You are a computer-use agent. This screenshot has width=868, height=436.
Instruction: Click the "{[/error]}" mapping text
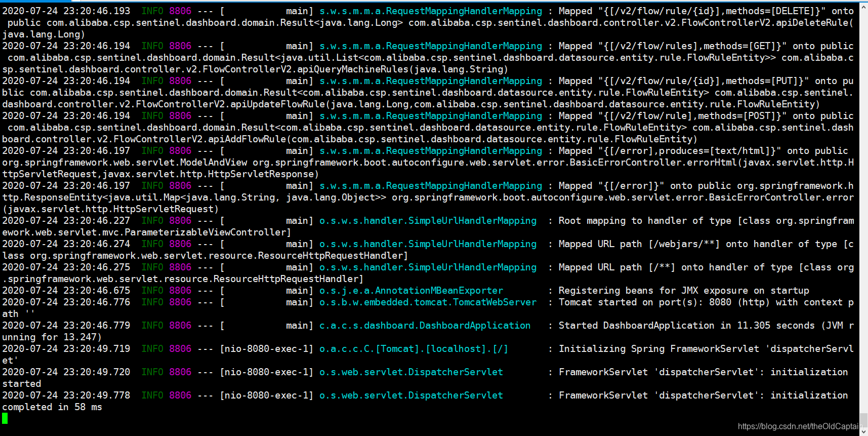(x=631, y=186)
